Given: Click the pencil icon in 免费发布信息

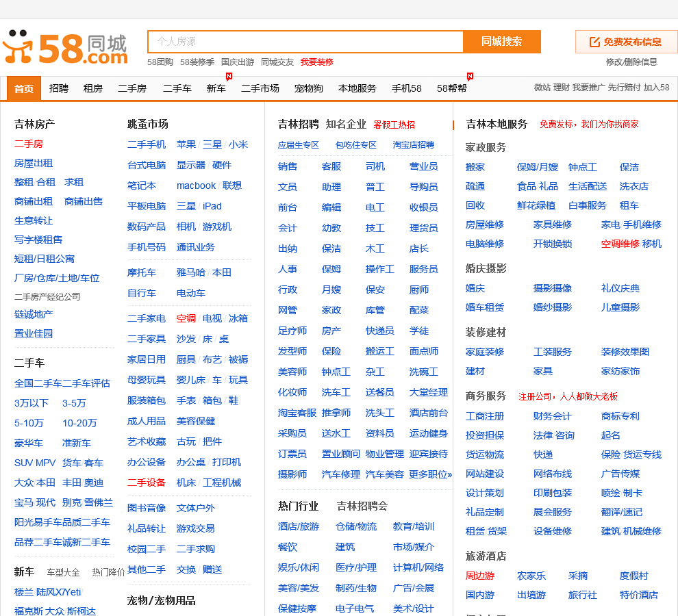Looking at the screenshot, I should 594,42.
